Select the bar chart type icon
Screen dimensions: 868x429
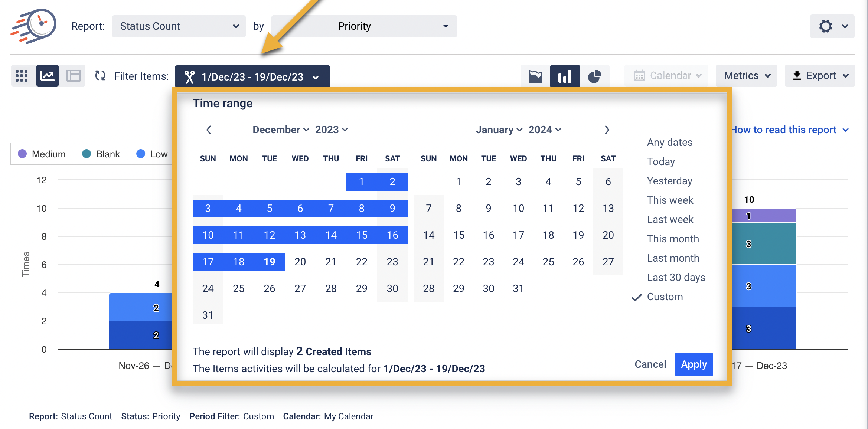coord(565,76)
